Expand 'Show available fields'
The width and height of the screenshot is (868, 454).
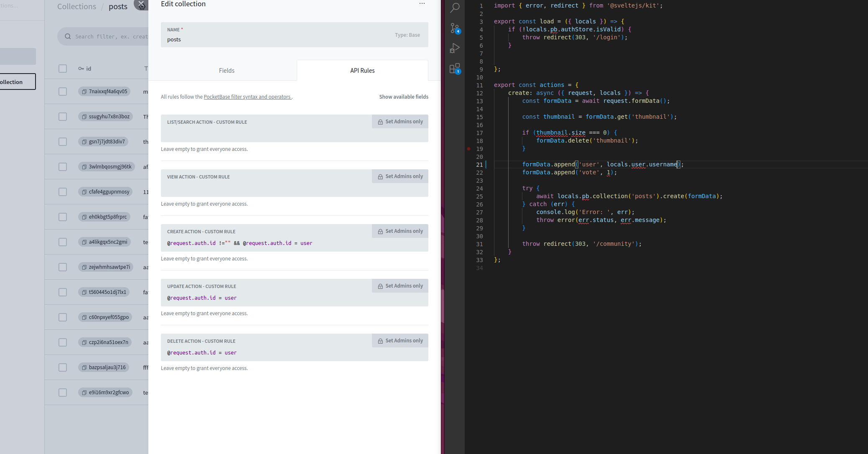tap(403, 97)
